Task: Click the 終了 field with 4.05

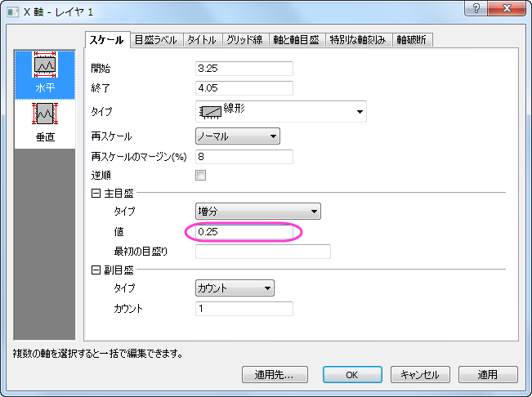Action: click(x=244, y=88)
